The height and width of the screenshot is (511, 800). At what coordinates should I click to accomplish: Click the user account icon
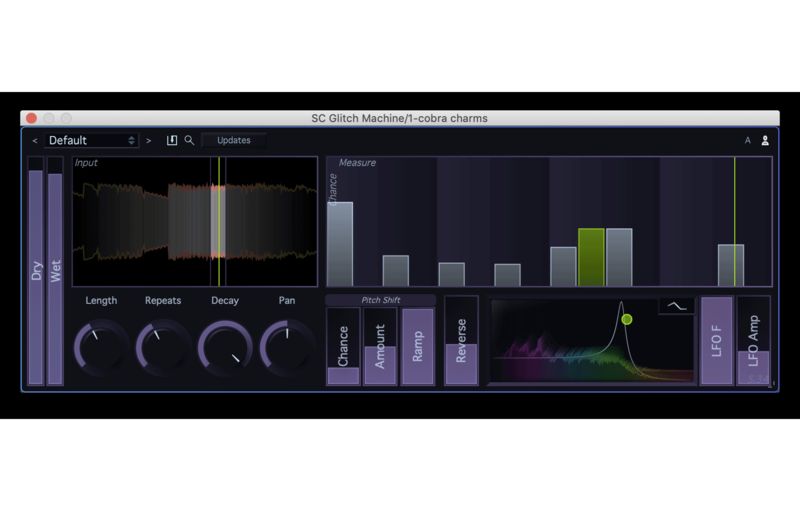765,141
